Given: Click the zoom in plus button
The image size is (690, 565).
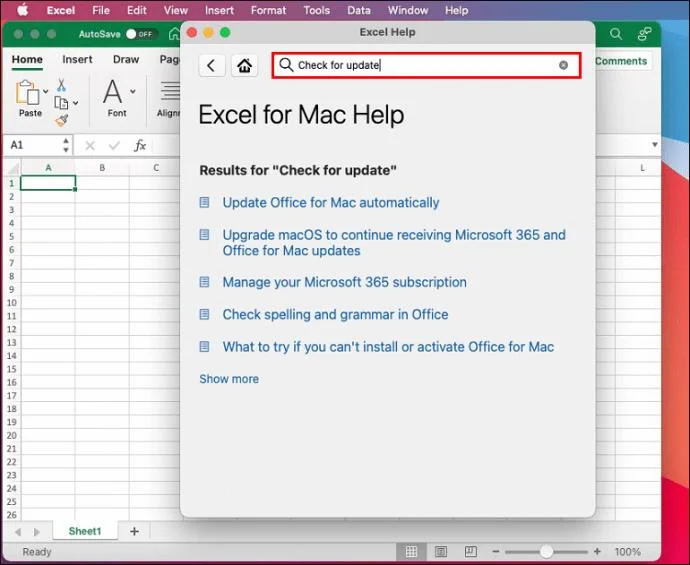Looking at the screenshot, I should pos(597,551).
